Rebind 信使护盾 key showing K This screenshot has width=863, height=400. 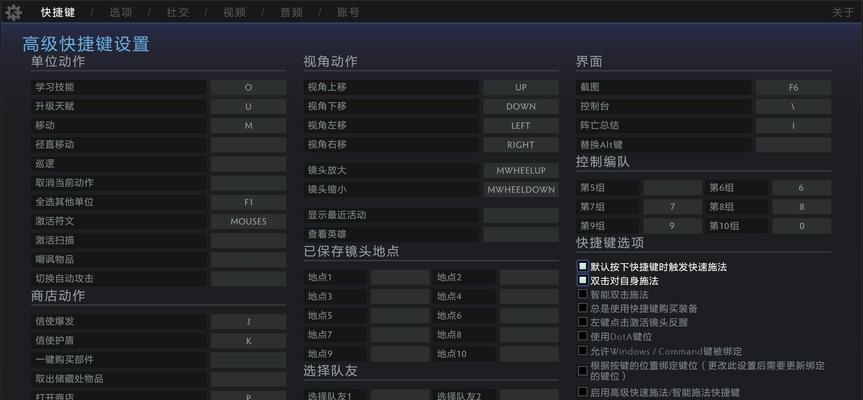point(248,341)
